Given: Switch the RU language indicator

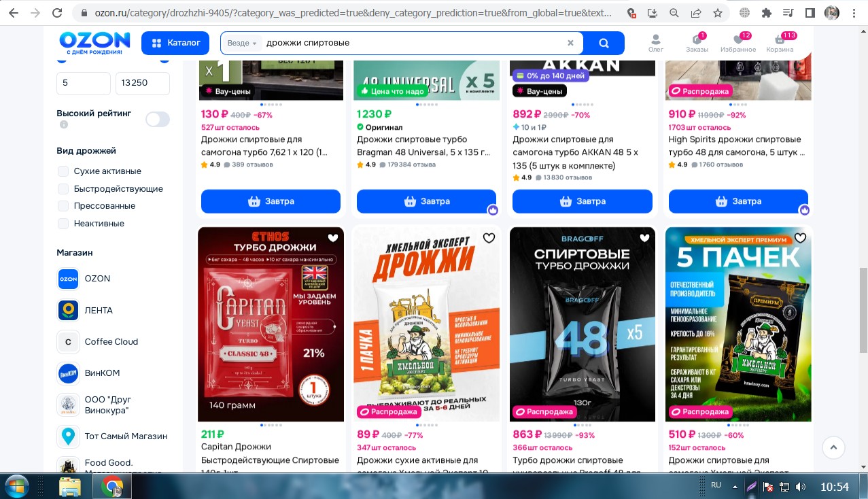Looking at the screenshot, I should [x=716, y=485].
